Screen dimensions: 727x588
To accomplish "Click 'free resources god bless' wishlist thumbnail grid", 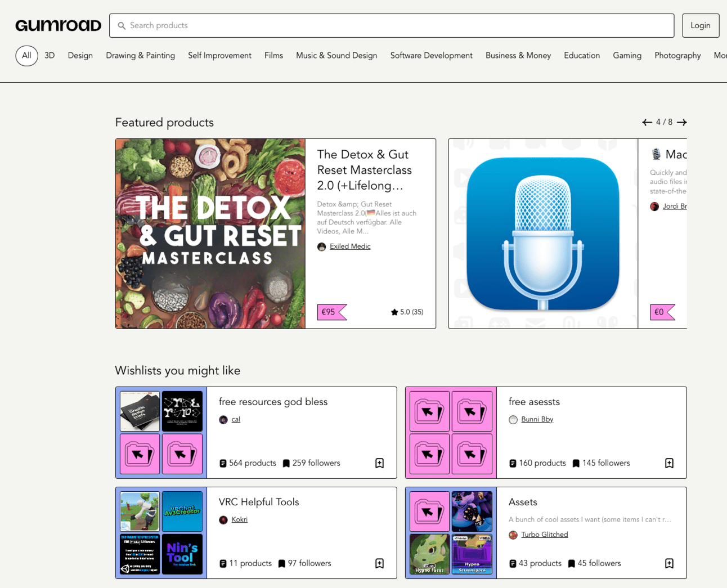I will pos(161,433).
